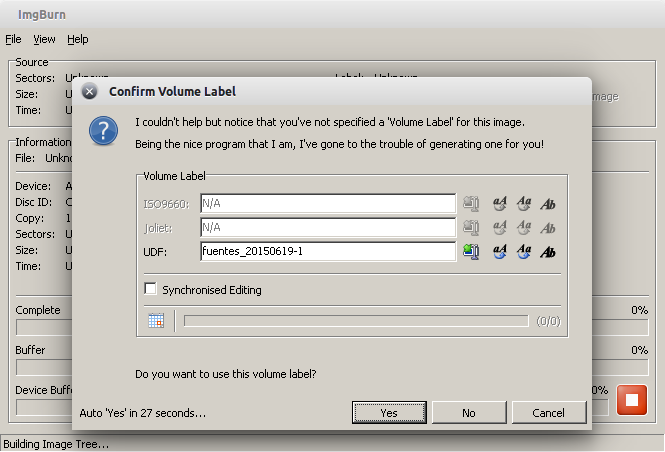Click the 'Building Image Tree...' status text
This screenshot has width=665, height=452.
pos(56,444)
